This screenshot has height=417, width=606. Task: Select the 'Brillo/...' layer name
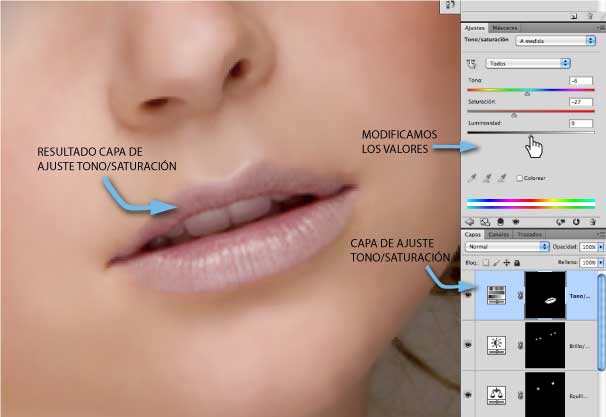coord(579,346)
